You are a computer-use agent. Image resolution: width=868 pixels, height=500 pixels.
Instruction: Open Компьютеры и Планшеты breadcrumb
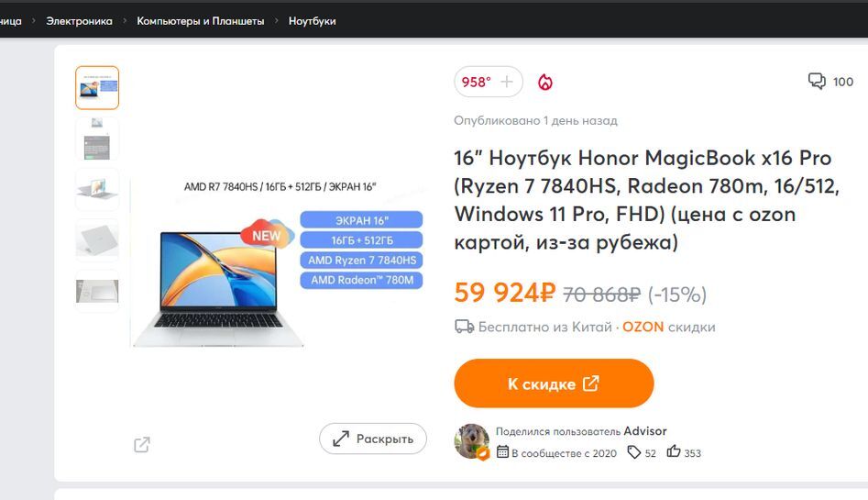tap(201, 21)
